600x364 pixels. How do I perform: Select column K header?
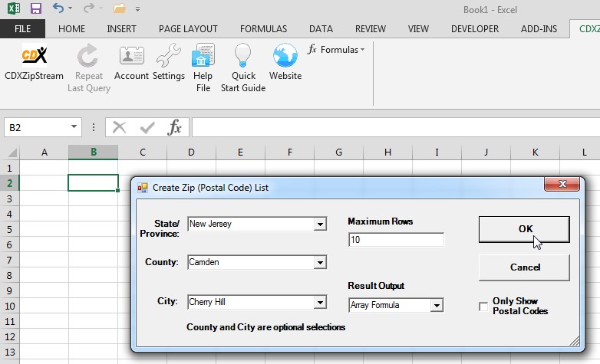535,152
